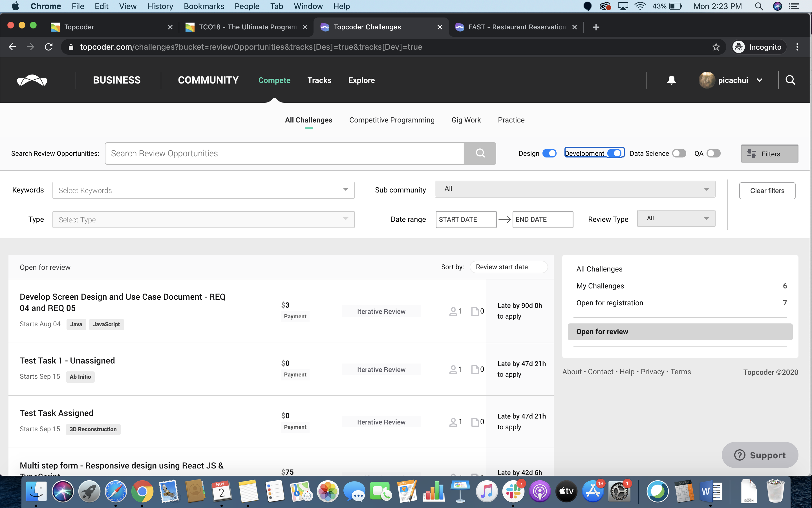
Task: Enable the Data Science track switch
Action: pyautogui.click(x=679, y=153)
